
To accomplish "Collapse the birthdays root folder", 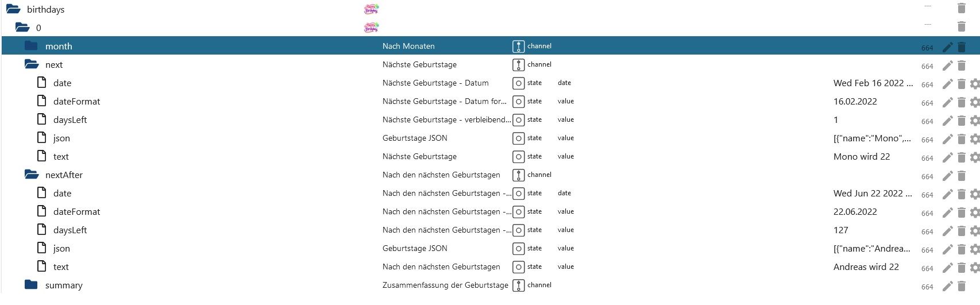I will (13, 9).
